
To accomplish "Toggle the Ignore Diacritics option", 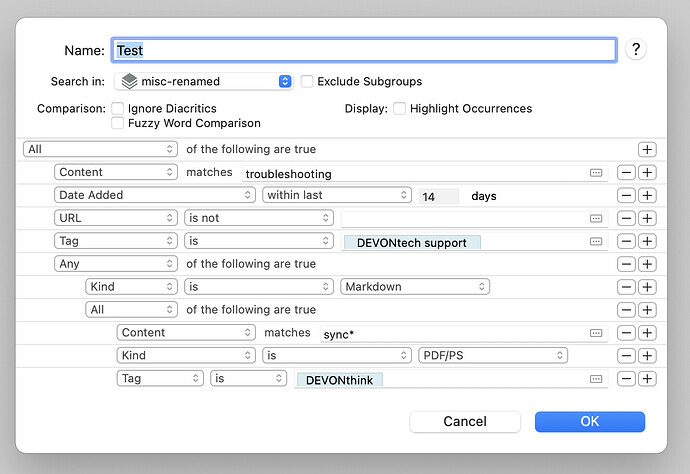I will pyautogui.click(x=119, y=108).
